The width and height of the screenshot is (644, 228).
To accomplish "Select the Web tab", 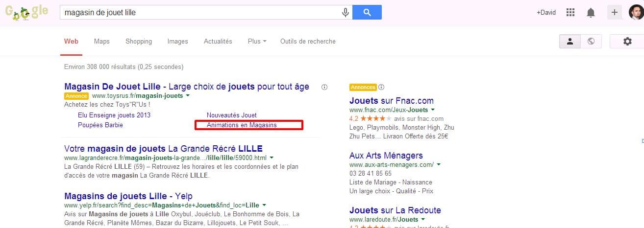I will point(71,42).
